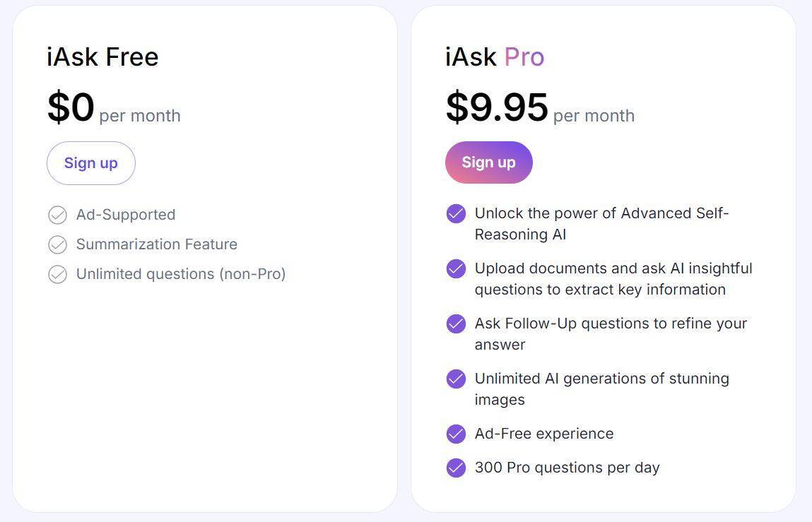Screen dimensions: 812x522
Task: Click the Ad-Supported feature text
Action: [x=126, y=215]
